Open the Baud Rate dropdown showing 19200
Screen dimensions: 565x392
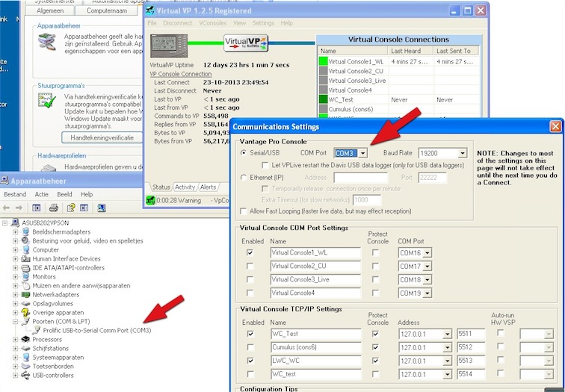[x=463, y=153]
